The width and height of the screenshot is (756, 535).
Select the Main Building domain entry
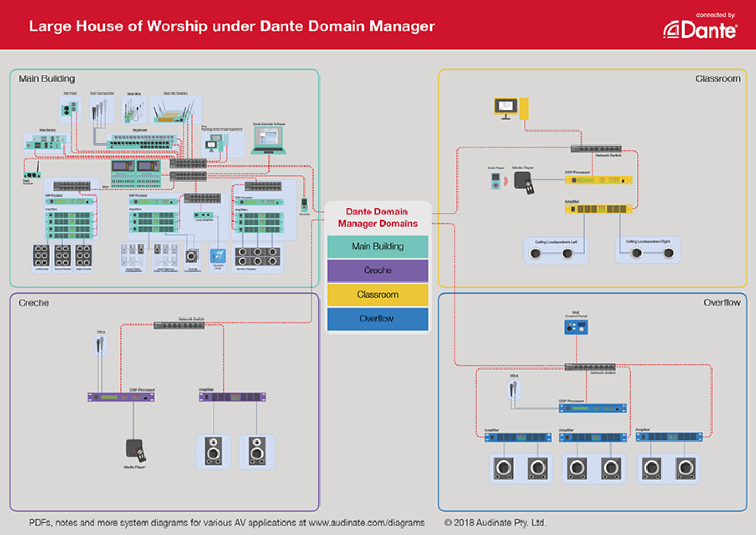(377, 246)
